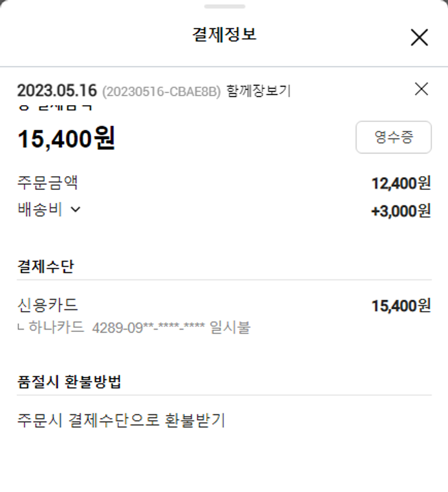Click the 신용카드 payment method label
448x492 pixels.
(x=48, y=305)
